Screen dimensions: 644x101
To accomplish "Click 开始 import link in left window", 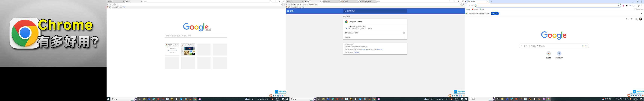I will pyautogui.click(x=124, y=7).
